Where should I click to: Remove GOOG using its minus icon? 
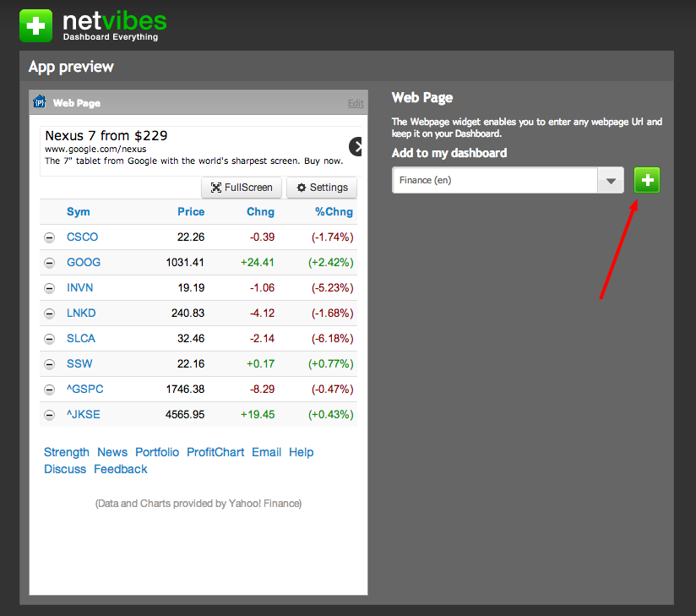click(x=49, y=263)
